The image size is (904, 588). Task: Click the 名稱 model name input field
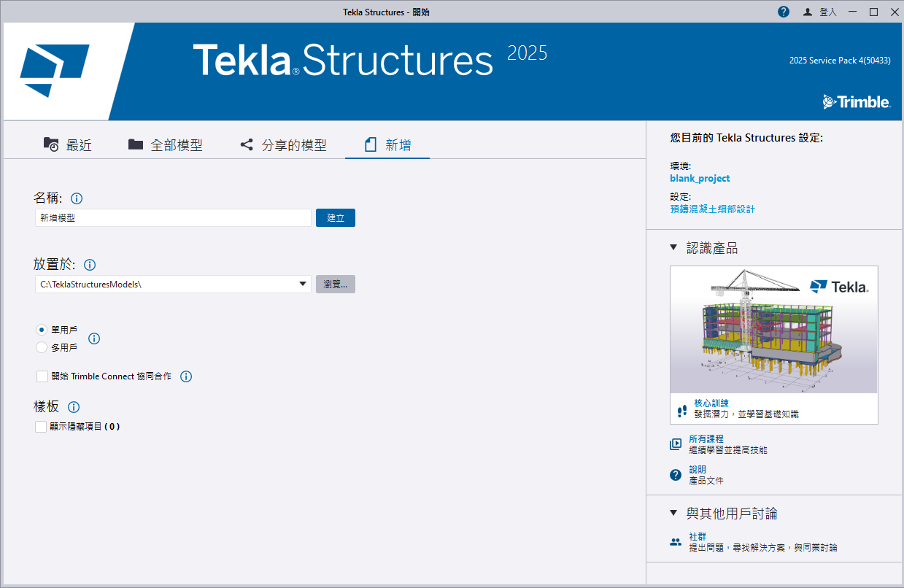tap(173, 218)
